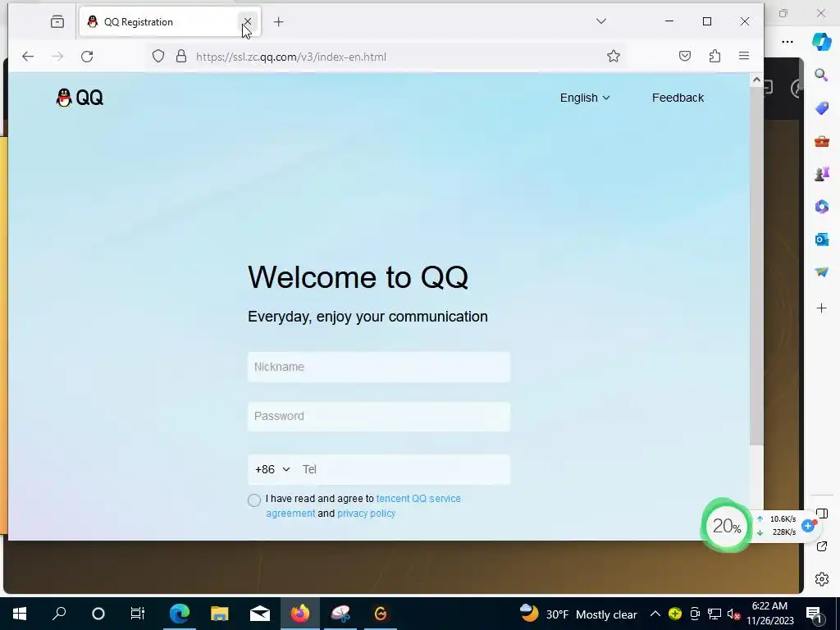Open Task View on the taskbar
Image resolution: width=840 pixels, height=630 pixels.
point(138,614)
